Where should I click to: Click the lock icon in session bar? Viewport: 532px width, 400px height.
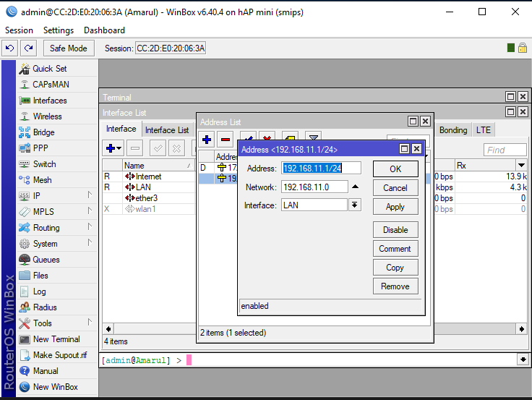pos(523,48)
